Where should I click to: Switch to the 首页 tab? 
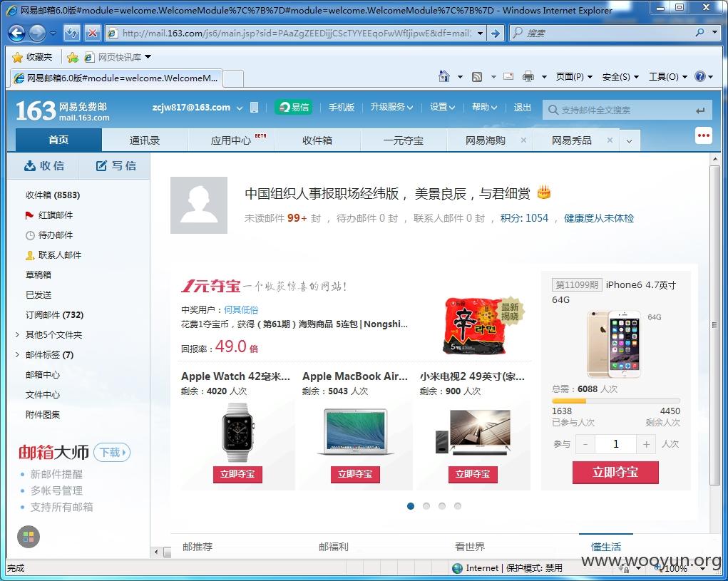(x=58, y=140)
